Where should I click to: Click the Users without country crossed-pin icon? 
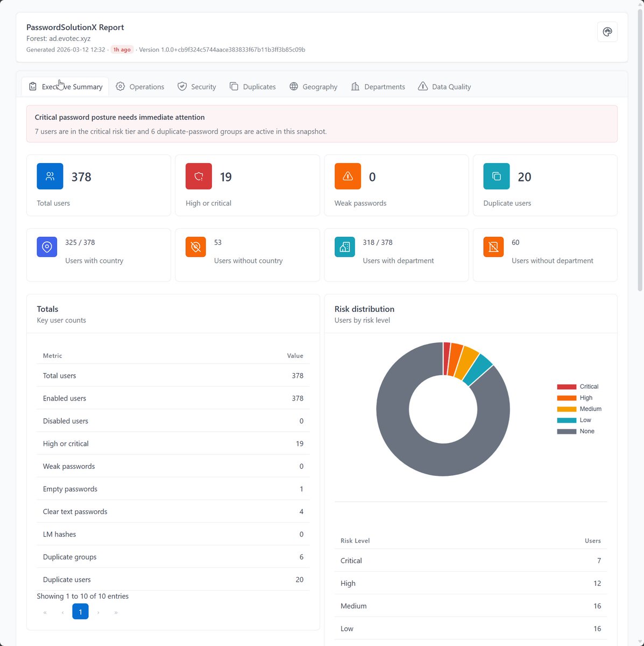pyautogui.click(x=196, y=247)
